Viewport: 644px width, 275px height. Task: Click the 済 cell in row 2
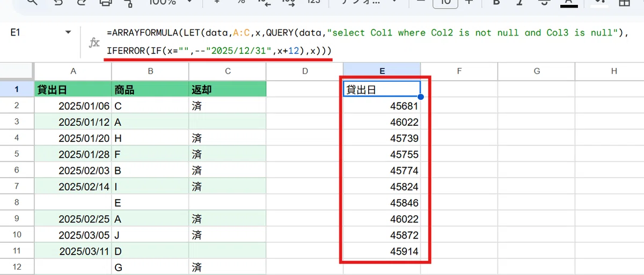point(228,106)
